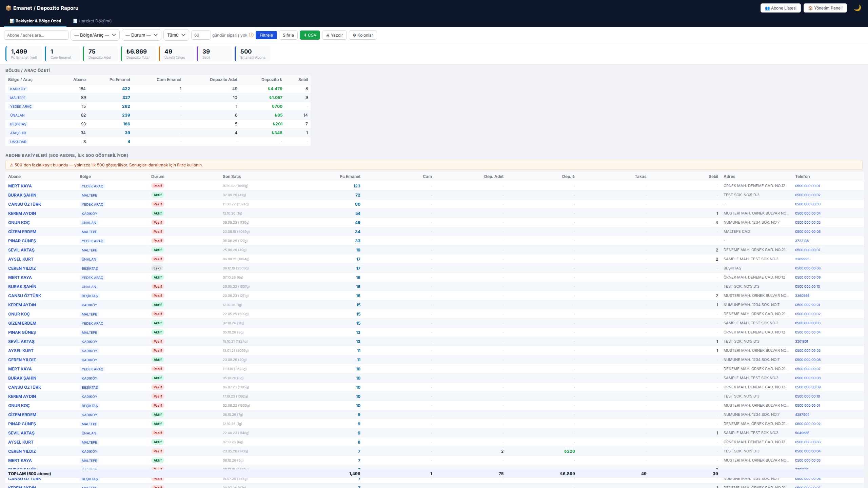Click the Telefon column header
This screenshot has height=488, width=868.
click(802, 176)
